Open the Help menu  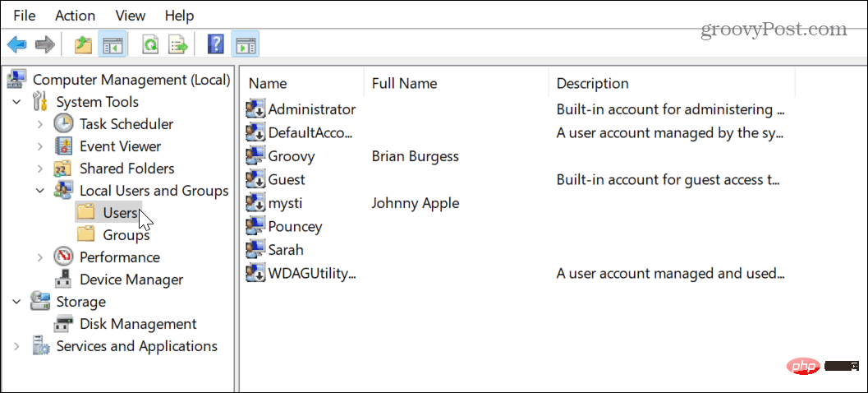[x=178, y=16]
